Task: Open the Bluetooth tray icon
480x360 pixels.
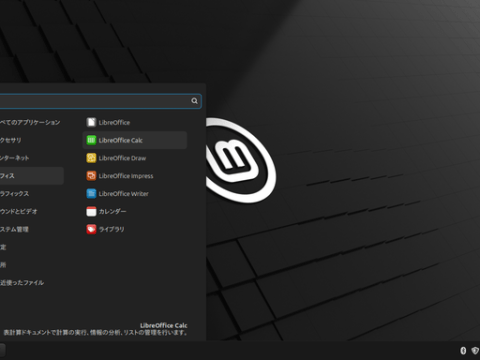Action: tap(463, 351)
